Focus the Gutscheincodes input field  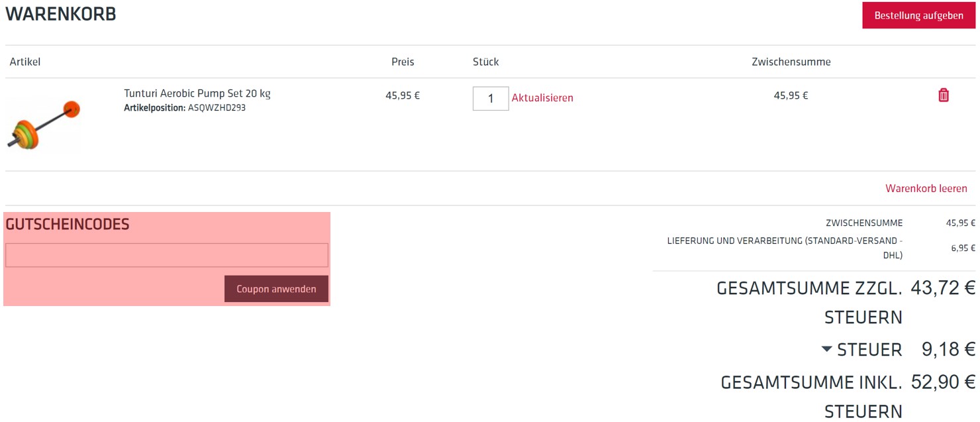click(166, 255)
